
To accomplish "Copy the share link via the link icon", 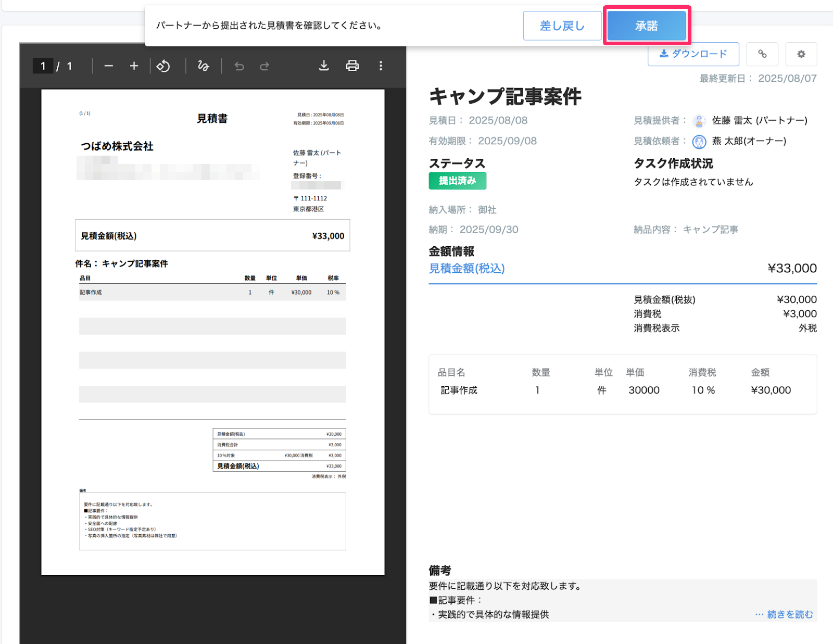I will [762, 54].
